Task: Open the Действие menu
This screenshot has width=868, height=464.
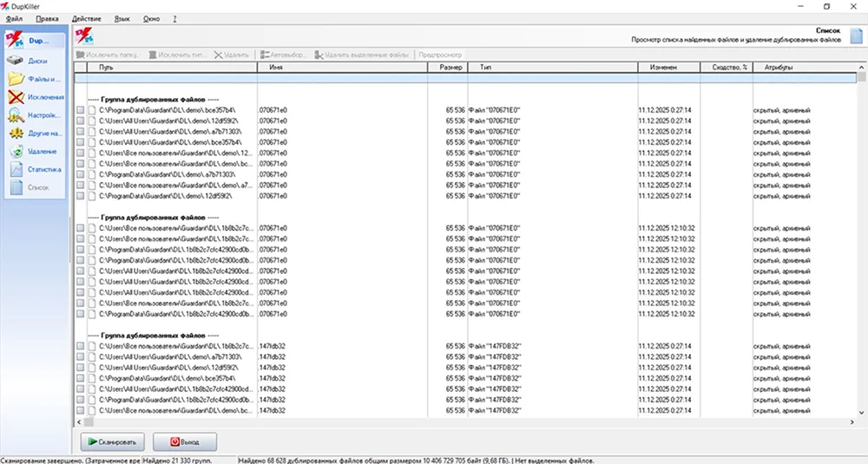Action: tap(87, 18)
